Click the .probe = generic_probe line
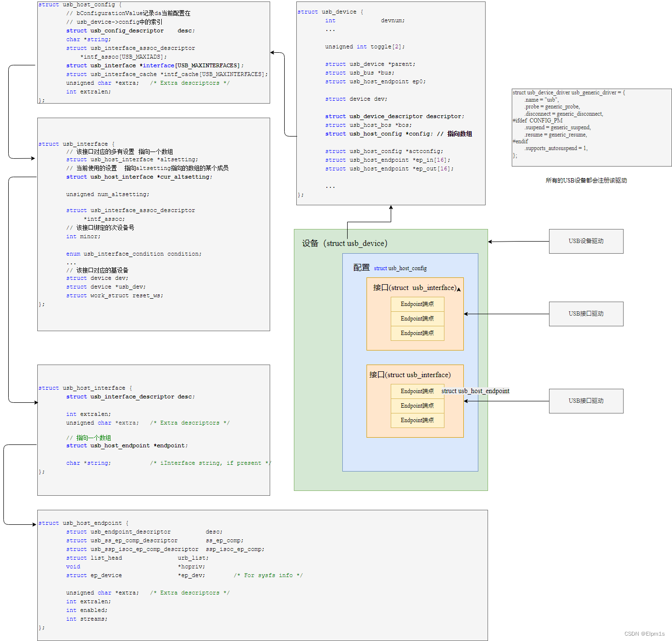The height and width of the screenshot is (641, 672). [551, 107]
